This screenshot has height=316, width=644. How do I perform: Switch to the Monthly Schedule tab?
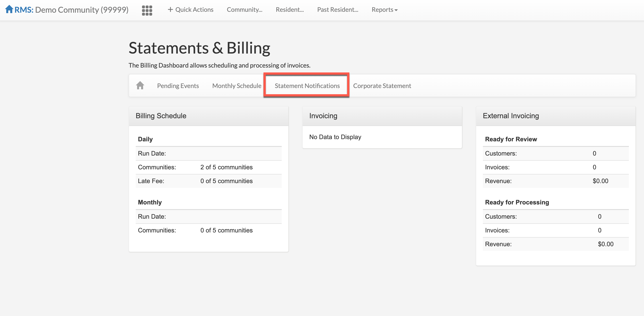click(x=237, y=86)
